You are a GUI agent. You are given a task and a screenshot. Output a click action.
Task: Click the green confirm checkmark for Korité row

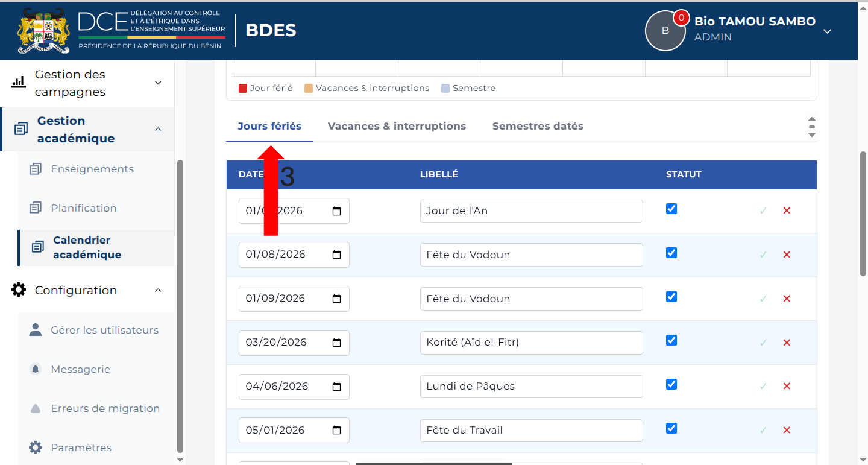click(x=763, y=343)
